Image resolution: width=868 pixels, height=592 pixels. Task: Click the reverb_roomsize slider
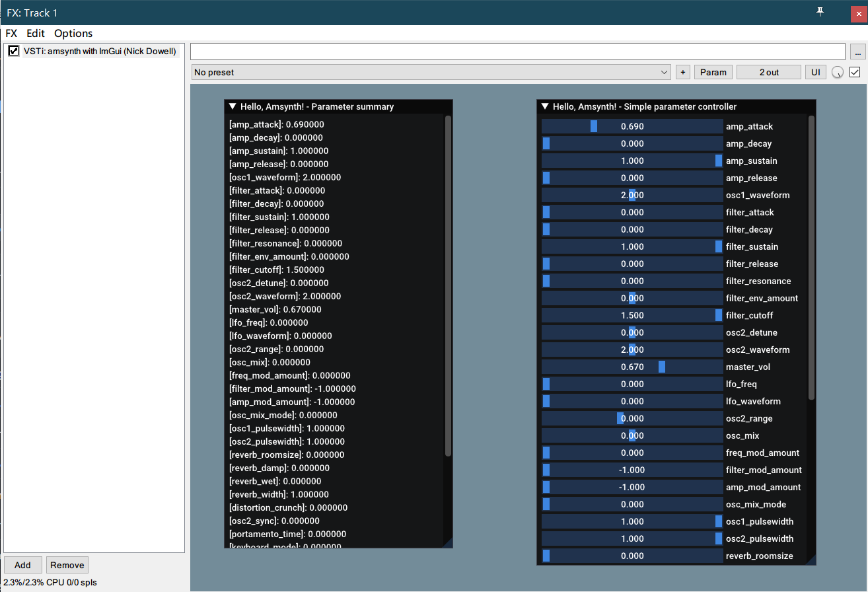pos(632,556)
